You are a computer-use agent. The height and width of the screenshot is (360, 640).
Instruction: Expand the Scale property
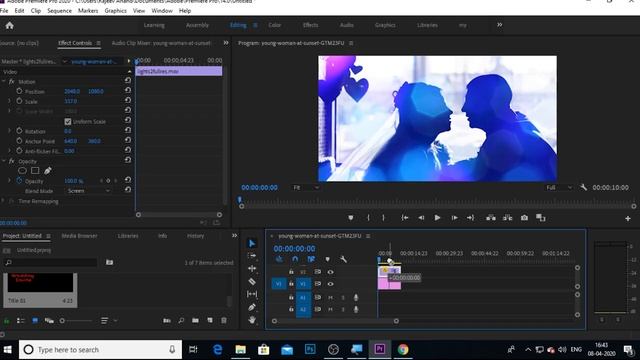pos(9,101)
